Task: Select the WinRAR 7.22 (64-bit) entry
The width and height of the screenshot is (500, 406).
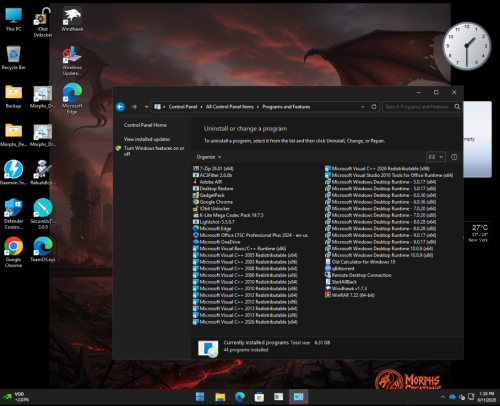Action: click(x=350, y=295)
